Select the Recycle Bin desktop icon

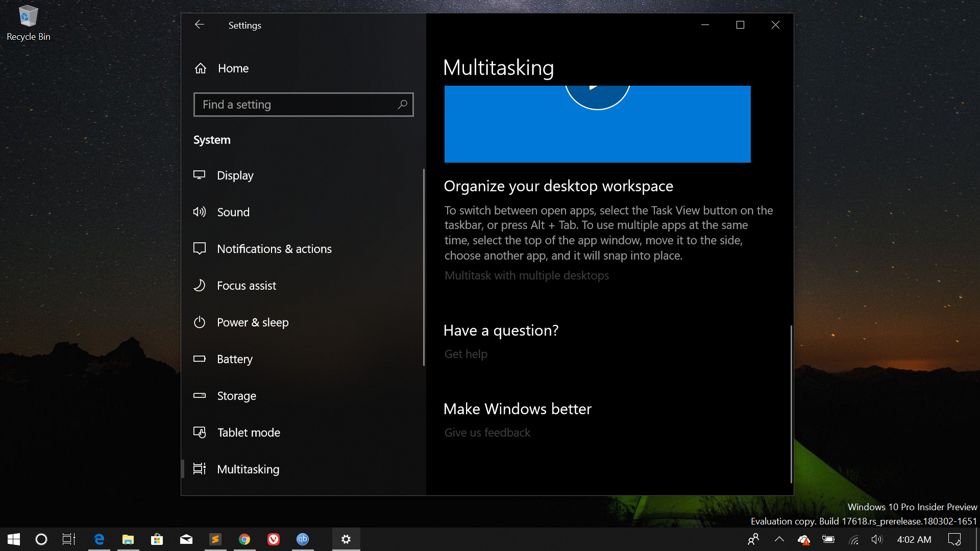28,23
